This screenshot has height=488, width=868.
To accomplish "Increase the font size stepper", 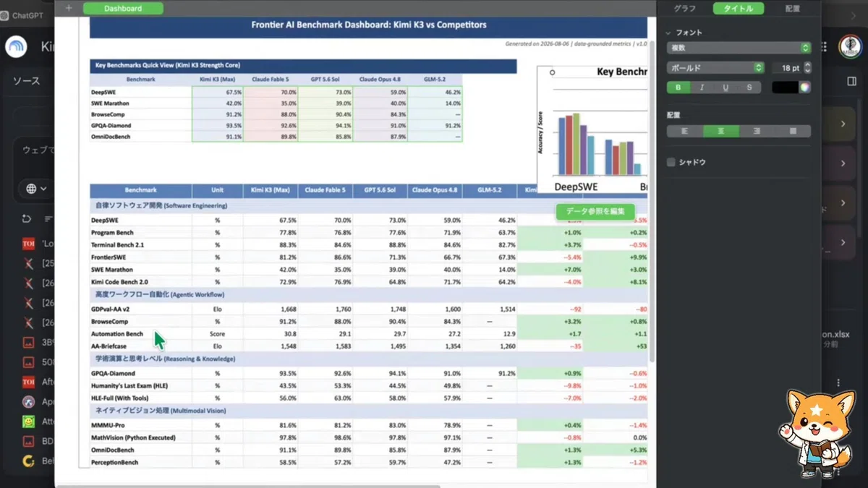I will 807,64.
